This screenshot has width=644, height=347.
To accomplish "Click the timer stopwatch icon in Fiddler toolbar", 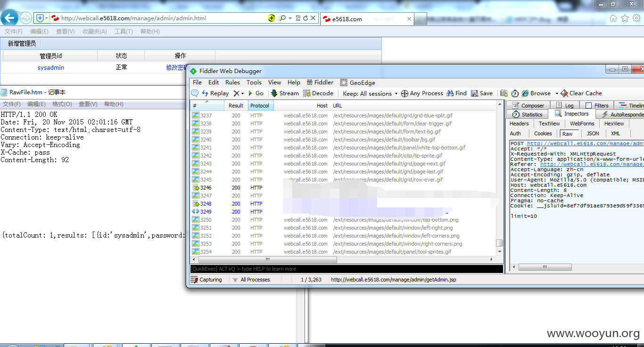I will pos(515,93).
